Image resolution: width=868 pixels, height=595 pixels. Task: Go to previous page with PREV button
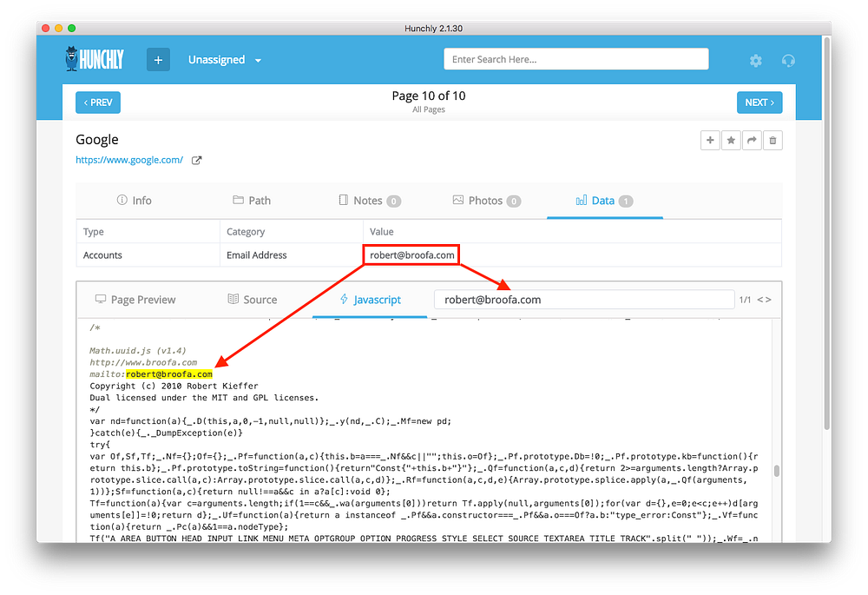click(98, 102)
